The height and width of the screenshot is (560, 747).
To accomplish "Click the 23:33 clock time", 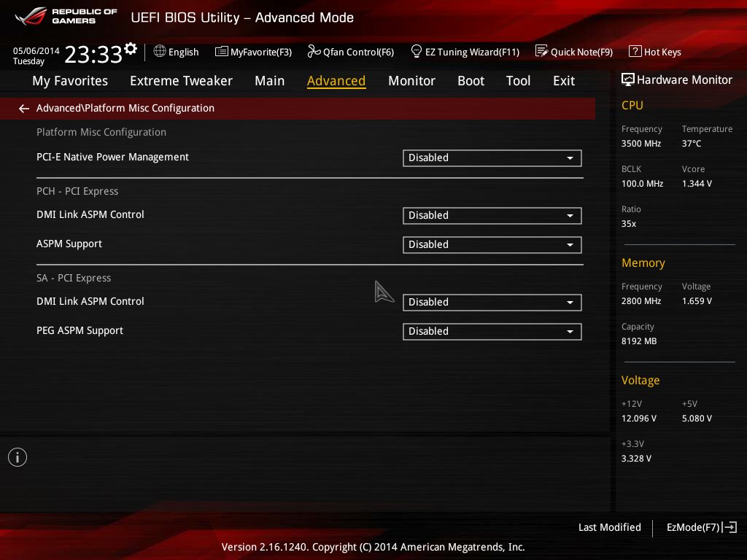I will pos(93,55).
